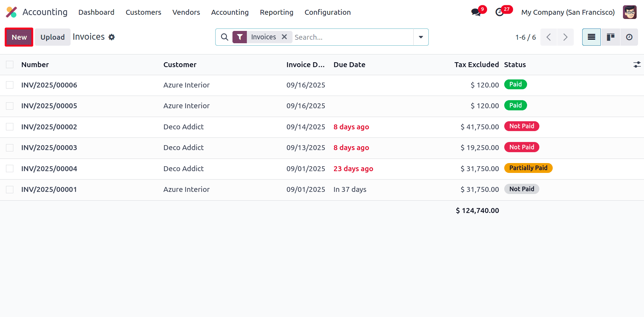The height and width of the screenshot is (317, 644).
Task: Click the Invoices settings gear icon
Action: pos(112,37)
